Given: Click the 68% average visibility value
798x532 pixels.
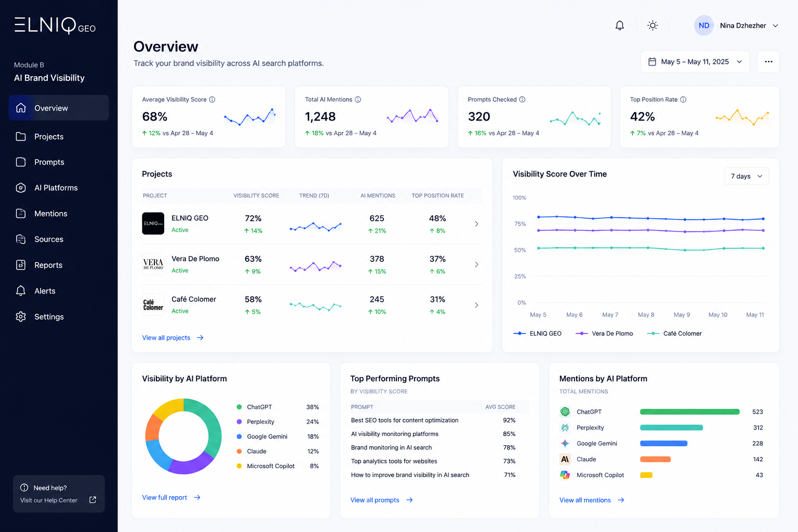Looking at the screenshot, I should pyautogui.click(x=155, y=117).
